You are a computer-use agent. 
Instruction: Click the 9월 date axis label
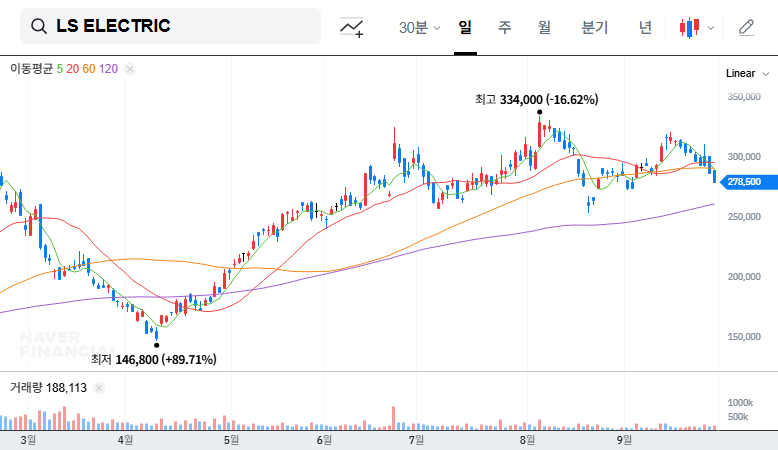point(624,440)
